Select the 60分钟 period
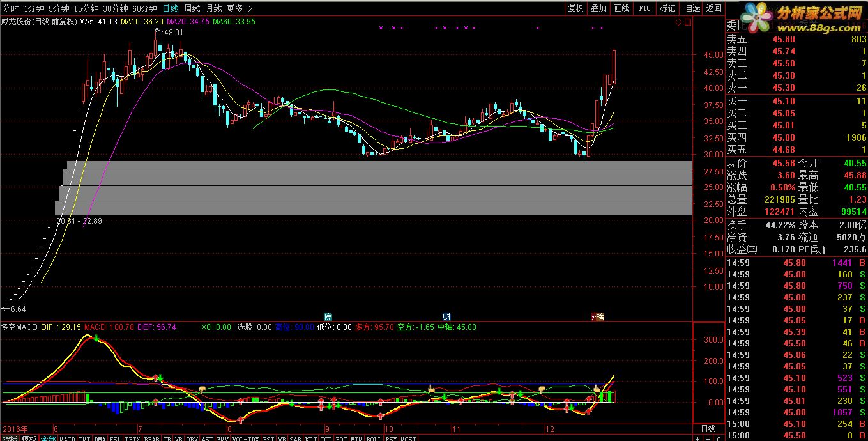This screenshot has width=868, height=441. coord(144,8)
